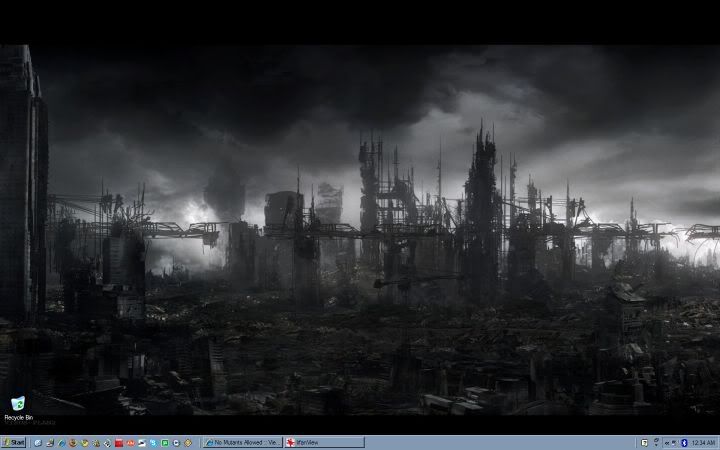Click the red square Quick Launch icon

[119, 443]
